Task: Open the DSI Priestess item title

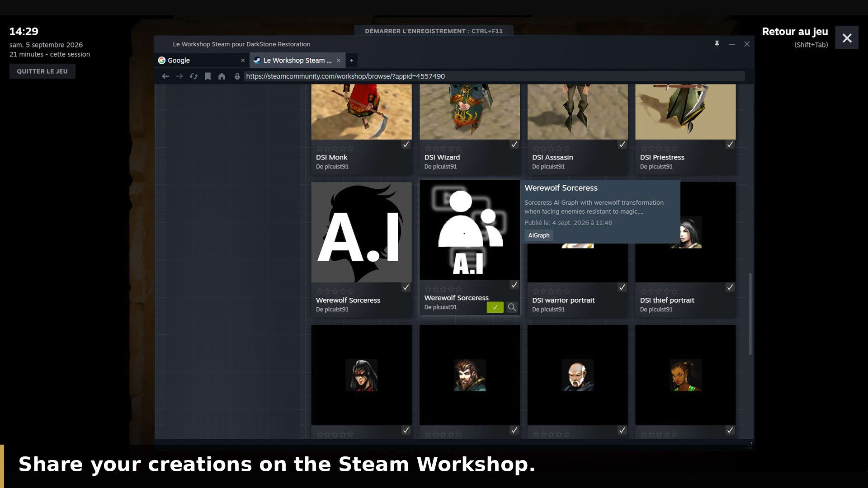Action: click(662, 157)
